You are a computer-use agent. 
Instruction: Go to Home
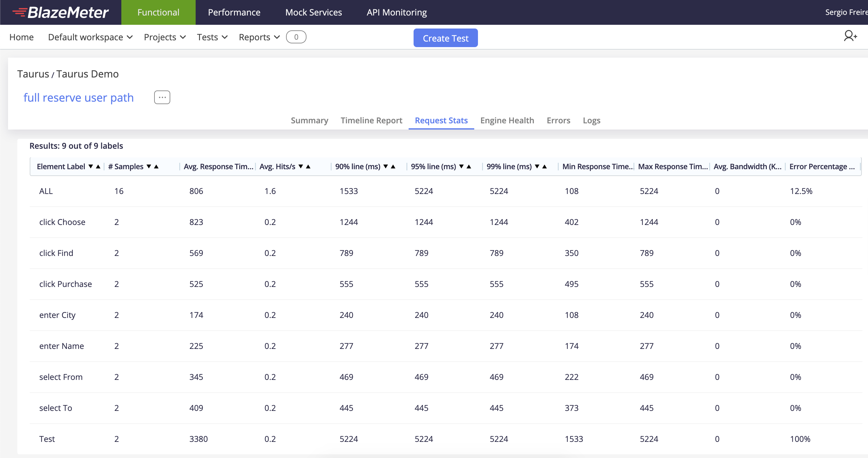click(22, 37)
